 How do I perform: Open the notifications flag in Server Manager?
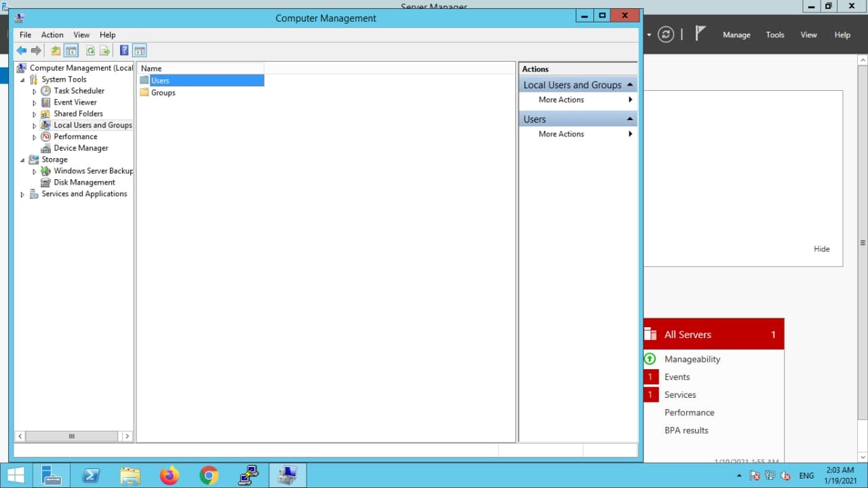coord(701,35)
